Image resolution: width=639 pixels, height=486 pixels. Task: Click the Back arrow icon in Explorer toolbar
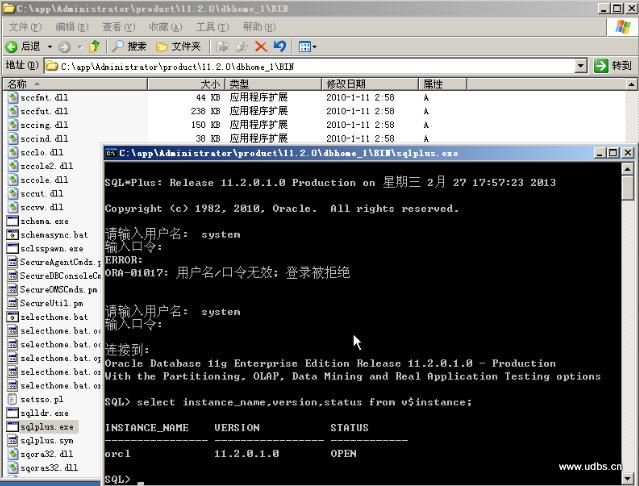(x=11, y=46)
